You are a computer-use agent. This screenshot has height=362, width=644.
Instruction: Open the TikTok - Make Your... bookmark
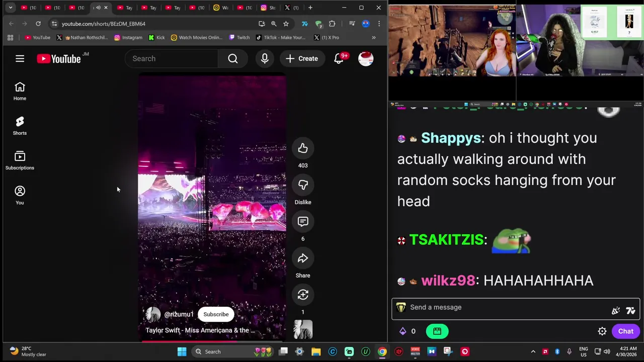point(281,38)
